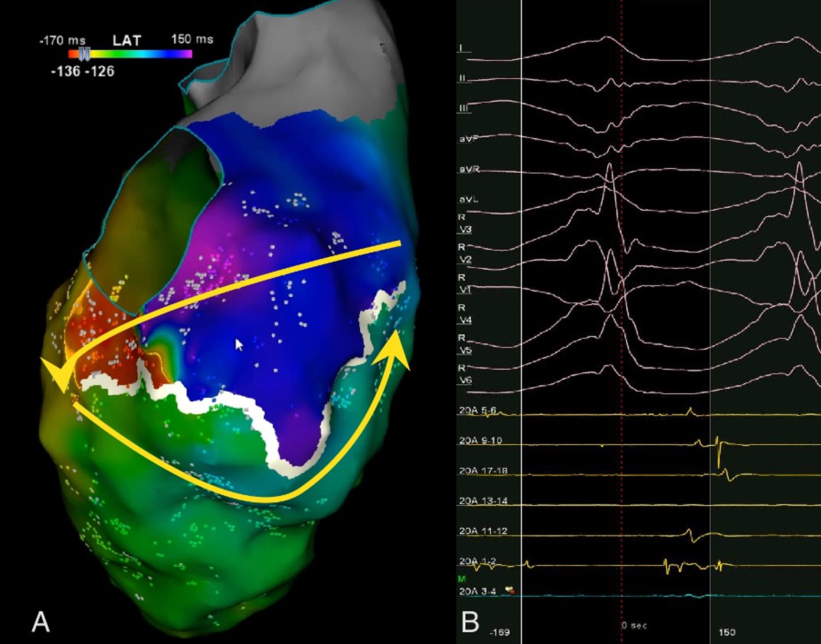Select the 20A 5-6 channel label
The height and width of the screenshot is (644, 821).
click(477, 410)
